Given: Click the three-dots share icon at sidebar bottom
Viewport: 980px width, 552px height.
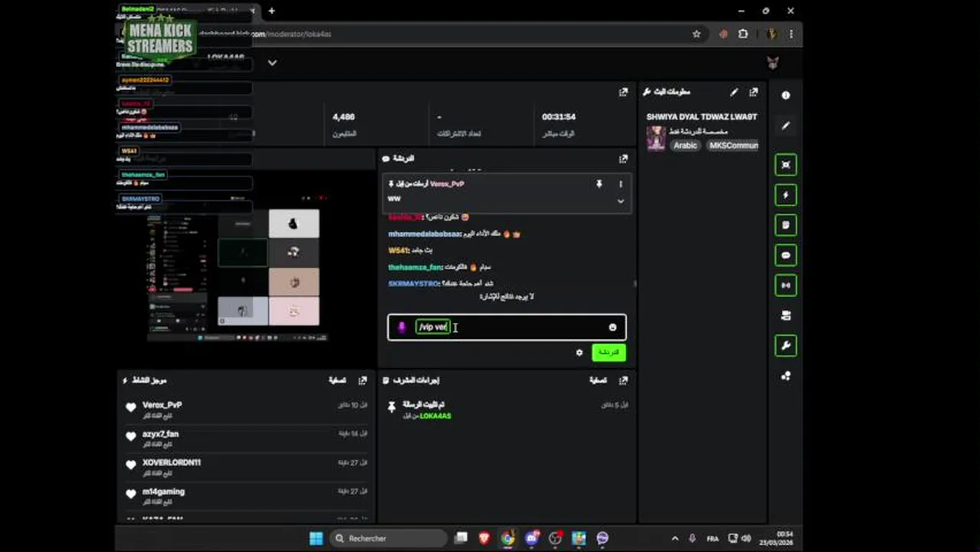Looking at the screenshot, I should [785, 376].
